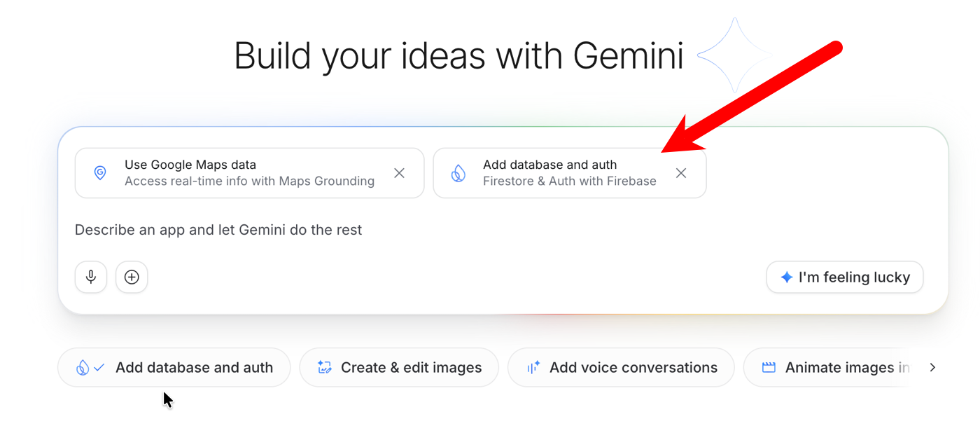Click the microphone voice input icon
Image resolution: width=980 pixels, height=447 pixels.
(91, 277)
